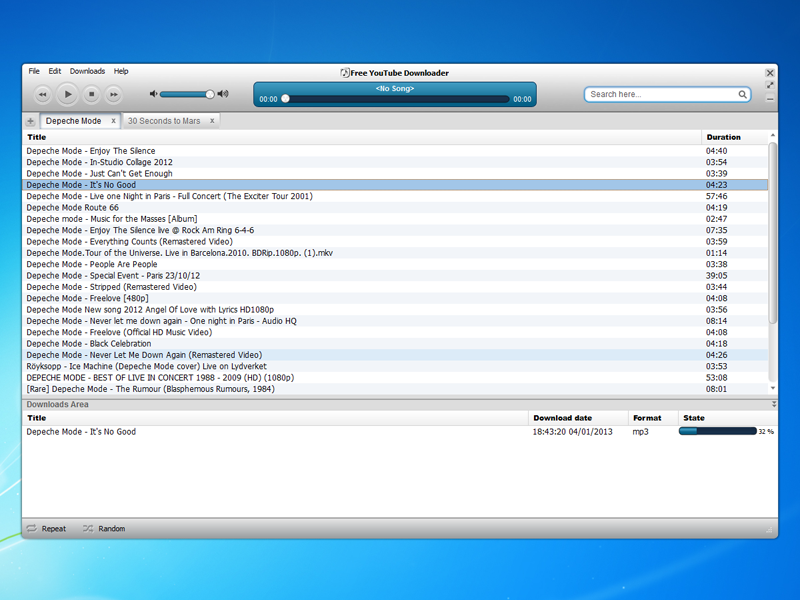Toggle the Random shuffle option
Image resolution: width=800 pixels, height=600 pixels.
104,529
